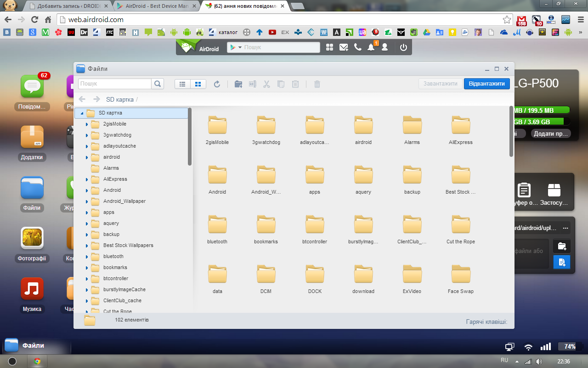Click folder upload button in toolbox panel
The width and height of the screenshot is (588, 368).
point(561,246)
